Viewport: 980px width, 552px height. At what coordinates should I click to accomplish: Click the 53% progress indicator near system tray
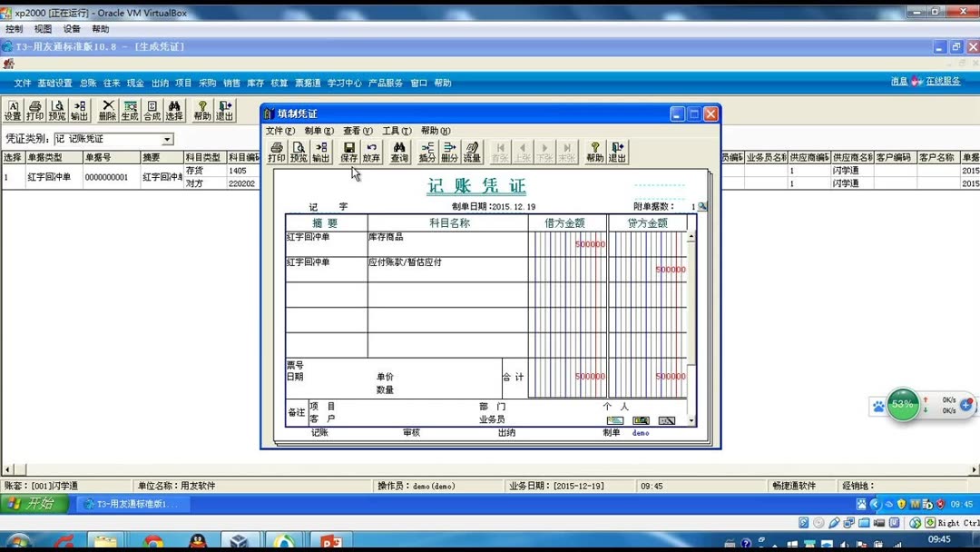[x=901, y=406]
